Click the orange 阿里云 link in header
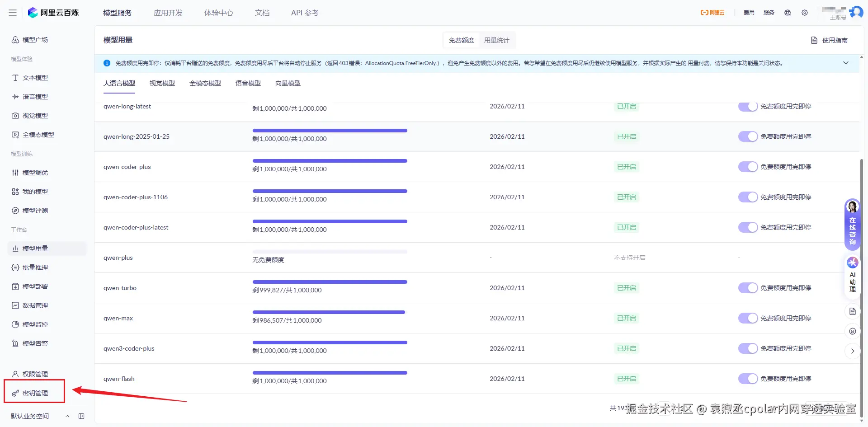The image size is (868, 427). point(712,13)
